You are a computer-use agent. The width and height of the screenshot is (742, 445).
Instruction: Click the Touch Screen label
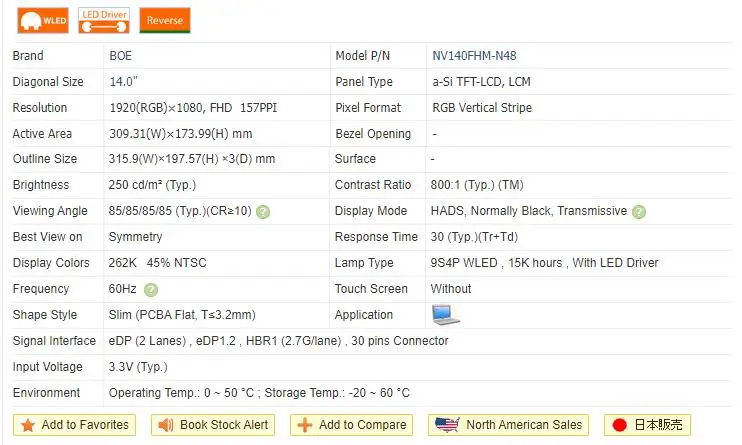(371, 289)
